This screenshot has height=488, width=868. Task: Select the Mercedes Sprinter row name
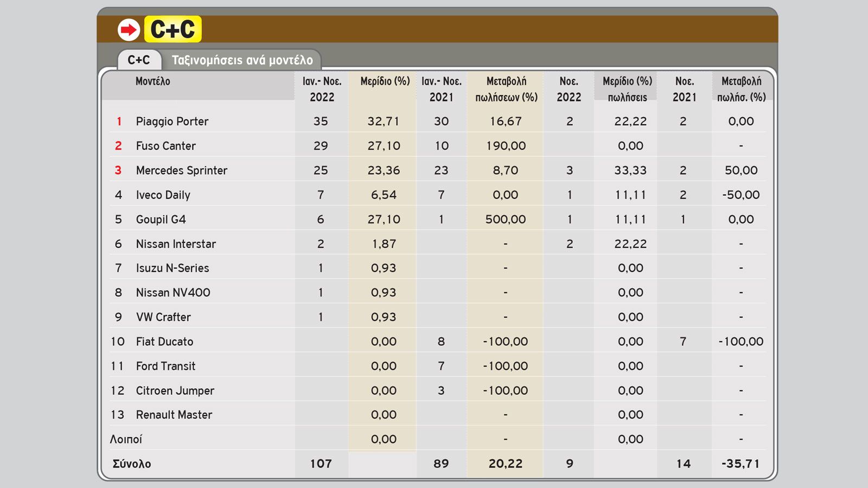[x=182, y=170]
